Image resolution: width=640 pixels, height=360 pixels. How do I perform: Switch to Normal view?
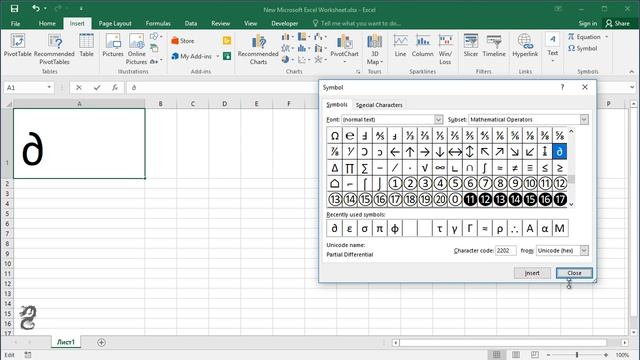[x=496, y=355]
